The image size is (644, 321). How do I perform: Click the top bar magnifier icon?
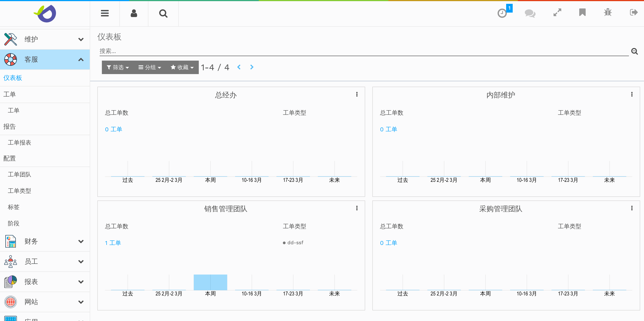point(163,13)
